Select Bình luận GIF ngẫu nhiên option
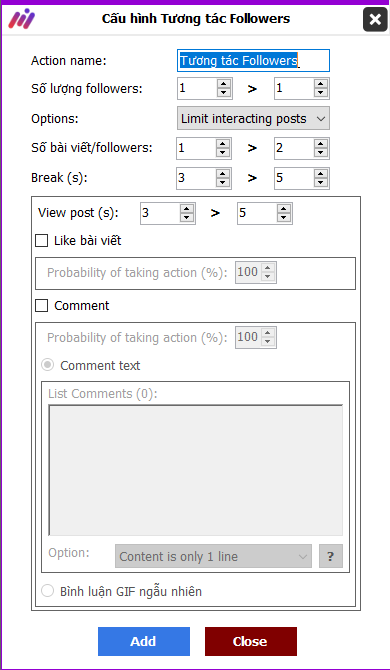 [x=47, y=591]
